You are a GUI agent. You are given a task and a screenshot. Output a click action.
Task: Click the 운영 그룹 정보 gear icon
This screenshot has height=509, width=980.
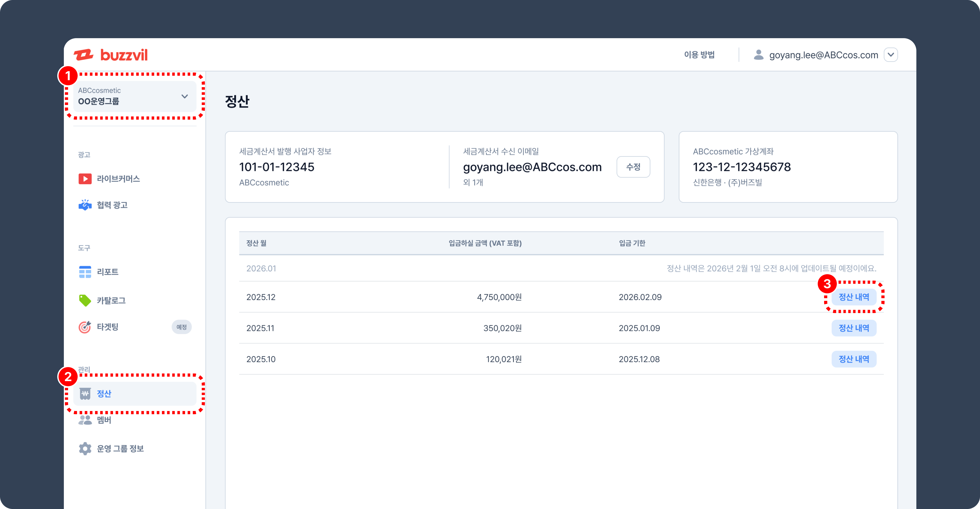[x=85, y=449]
